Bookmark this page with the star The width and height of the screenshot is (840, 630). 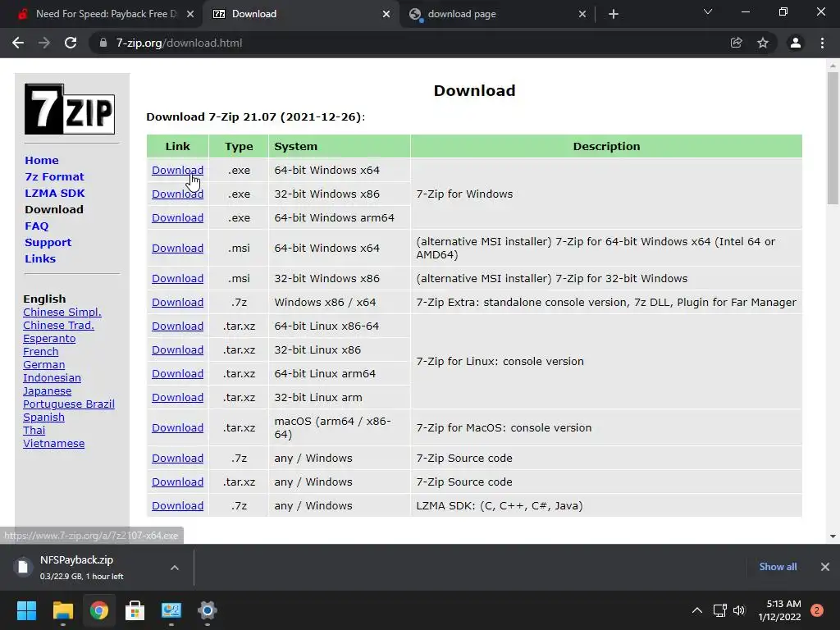pos(763,43)
